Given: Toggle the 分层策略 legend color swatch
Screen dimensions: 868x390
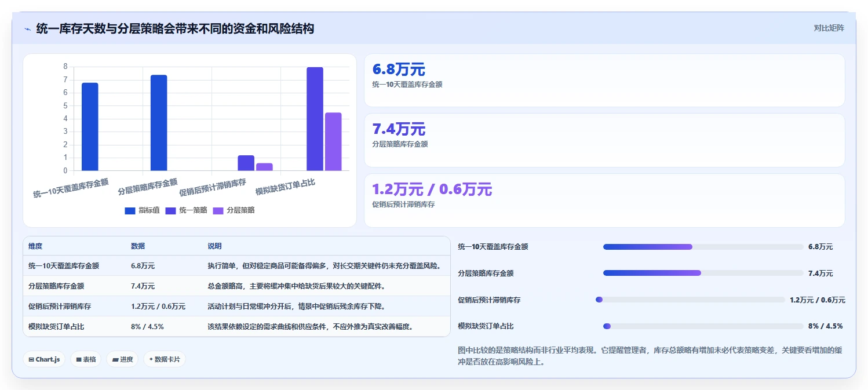Looking at the screenshot, I should (218, 210).
